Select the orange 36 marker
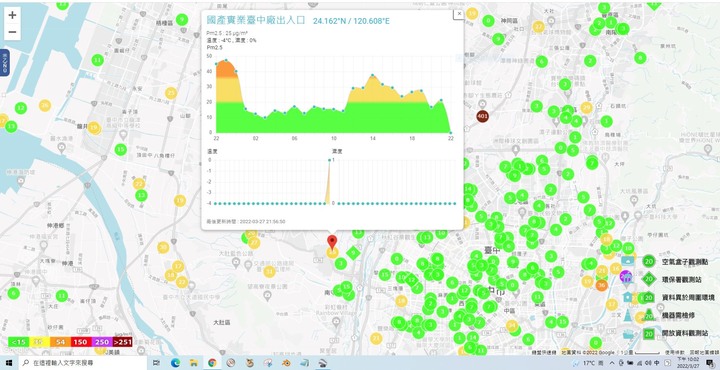 coord(602,285)
